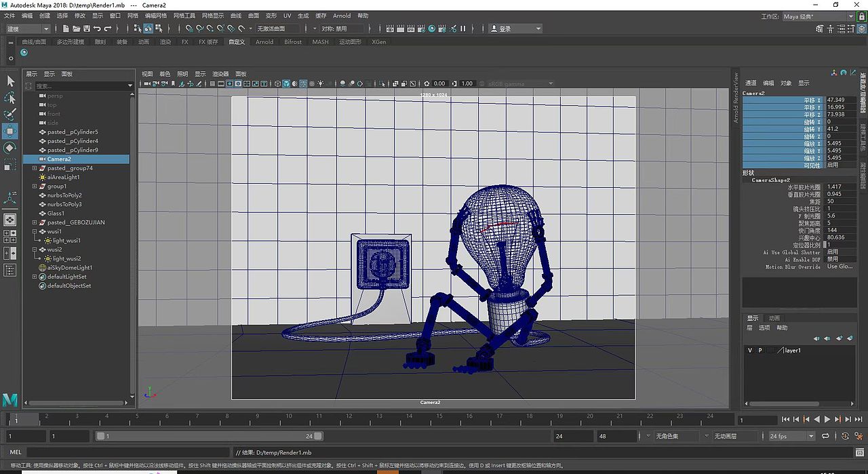Viewport: 868px width, 474px height.
Task: Open the 建模 menu set dropdown
Action: [27, 28]
